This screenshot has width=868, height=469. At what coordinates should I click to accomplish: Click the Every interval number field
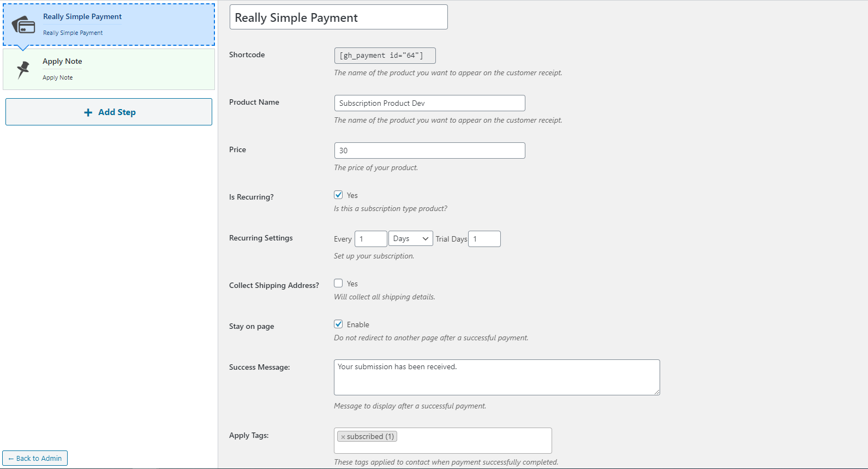click(370, 239)
